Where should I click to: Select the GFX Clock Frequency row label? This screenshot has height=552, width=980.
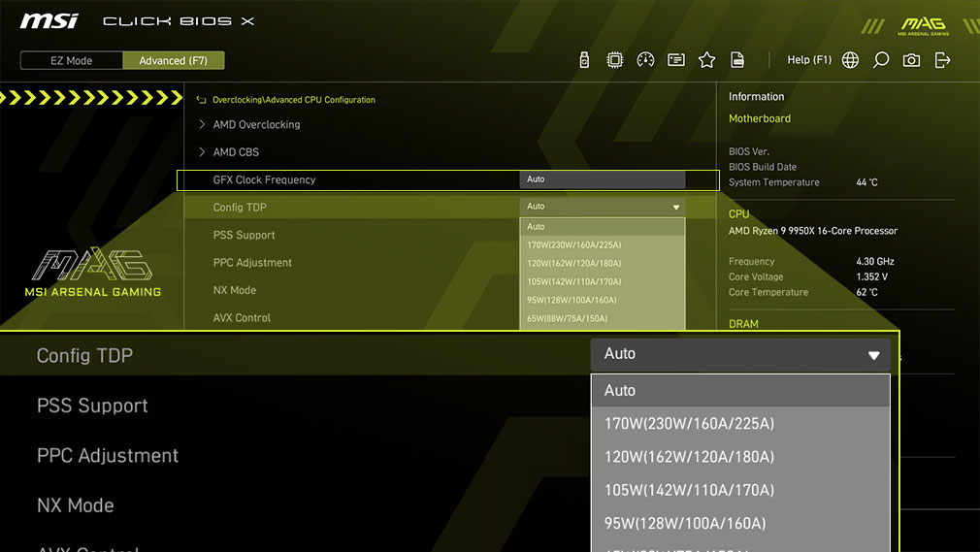[x=264, y=180]
